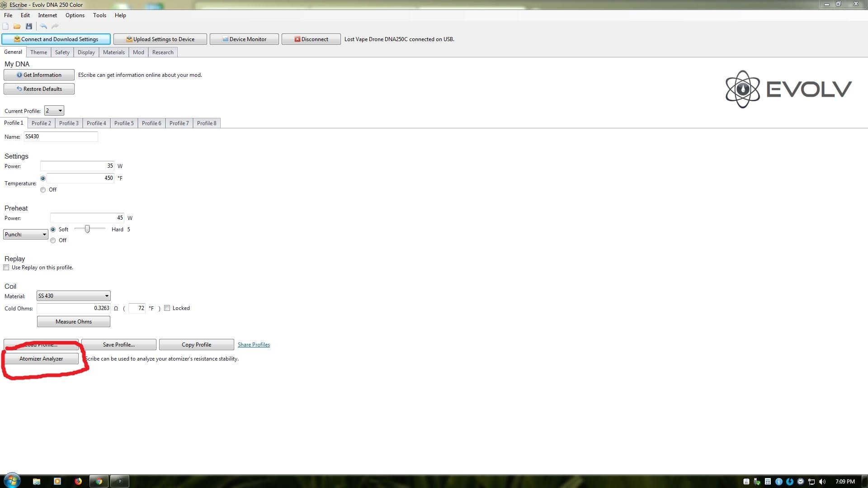
Task: Follow the Share Profiles link
Action: 254,345
